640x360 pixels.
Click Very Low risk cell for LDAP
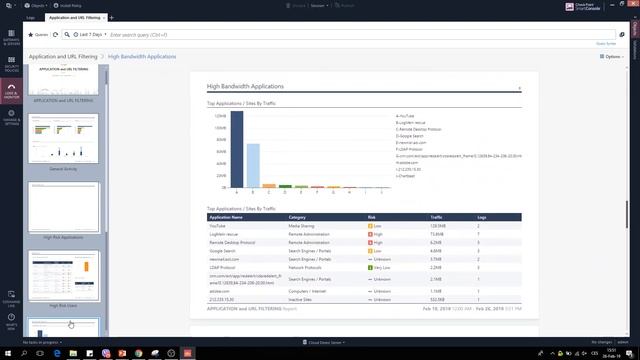tap(379, 268)
